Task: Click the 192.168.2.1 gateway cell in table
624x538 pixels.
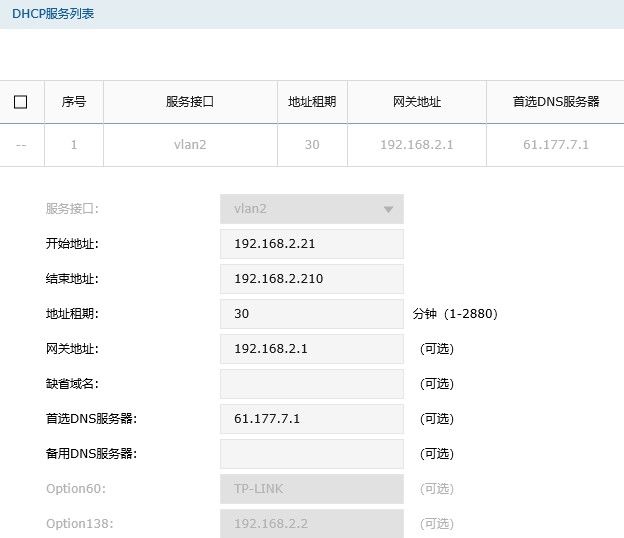Action: tap(417, 145)
